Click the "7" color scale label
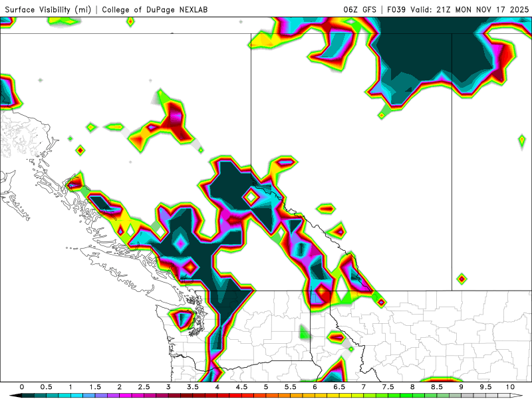 pos(364,387)
